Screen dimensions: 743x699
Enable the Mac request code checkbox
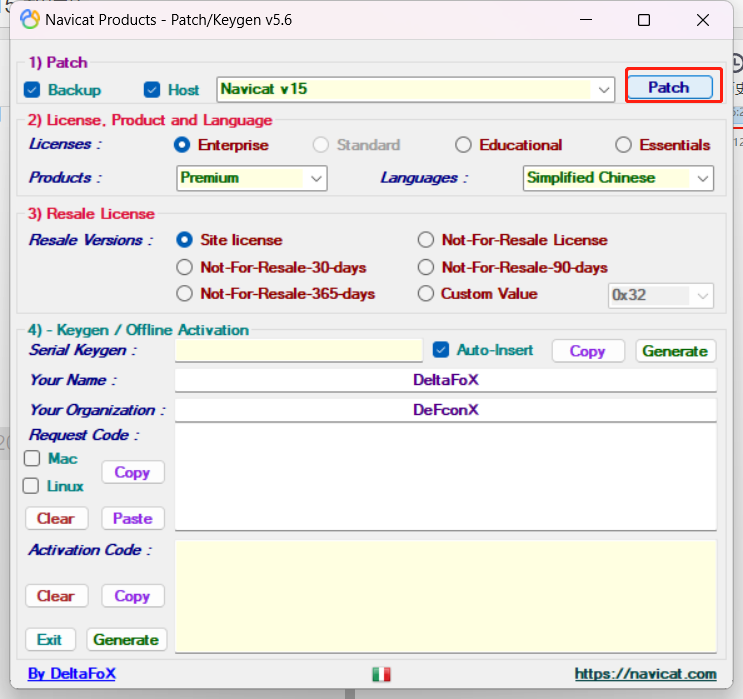pyautogui.click(x=32, y=458)
